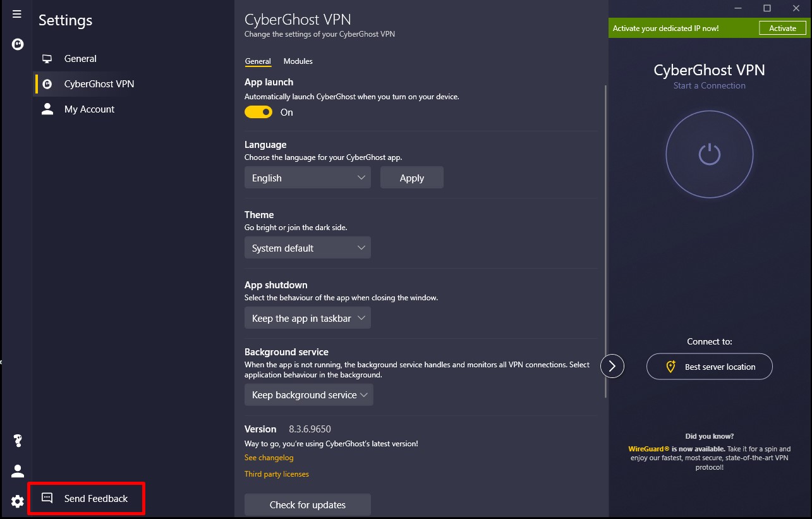Image resolution: width=812 pixels, height=519 pixels.
Task: Click the person icon beside My Account
Action: (47, 109)
